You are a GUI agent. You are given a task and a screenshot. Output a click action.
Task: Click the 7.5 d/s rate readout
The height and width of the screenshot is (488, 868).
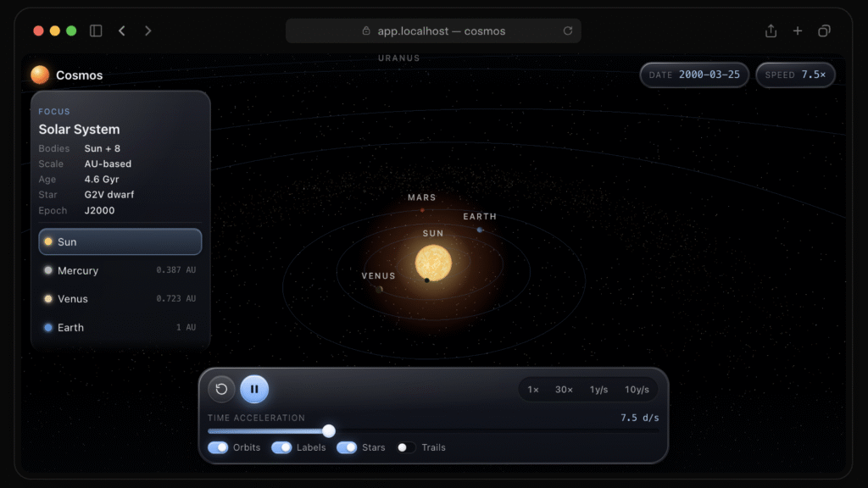pos(639,418)
